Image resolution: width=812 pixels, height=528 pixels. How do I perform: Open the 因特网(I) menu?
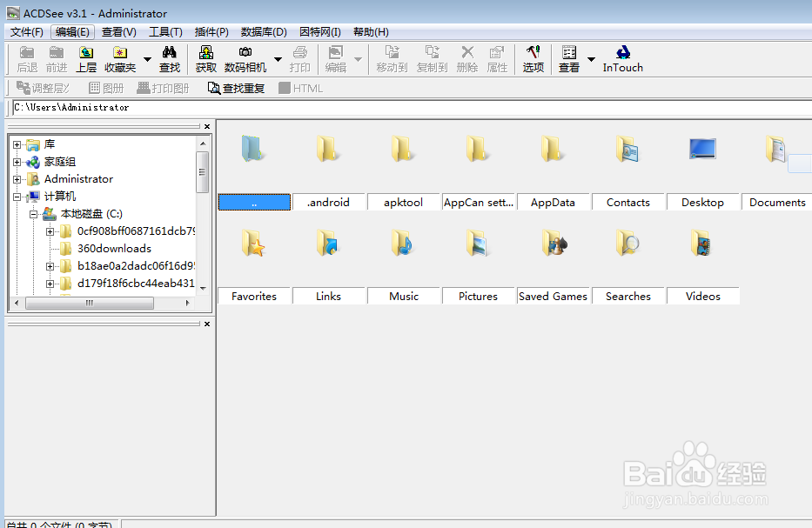(320, 32)
